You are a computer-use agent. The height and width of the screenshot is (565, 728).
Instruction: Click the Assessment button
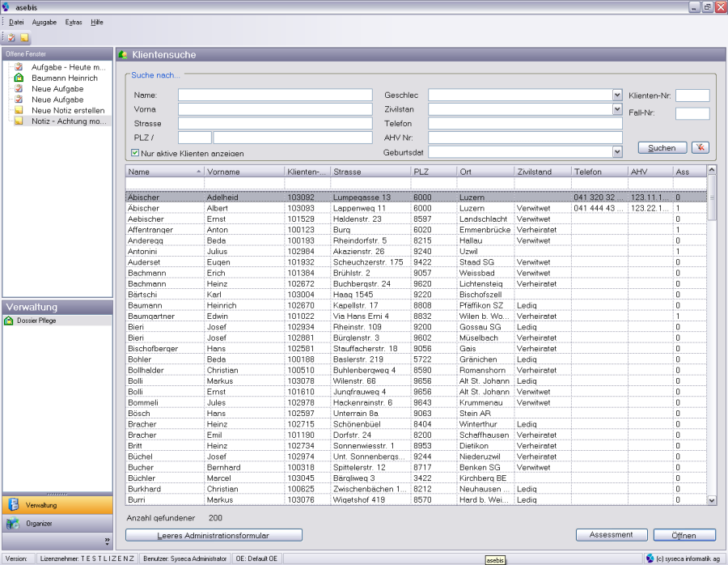coord(611,535)
